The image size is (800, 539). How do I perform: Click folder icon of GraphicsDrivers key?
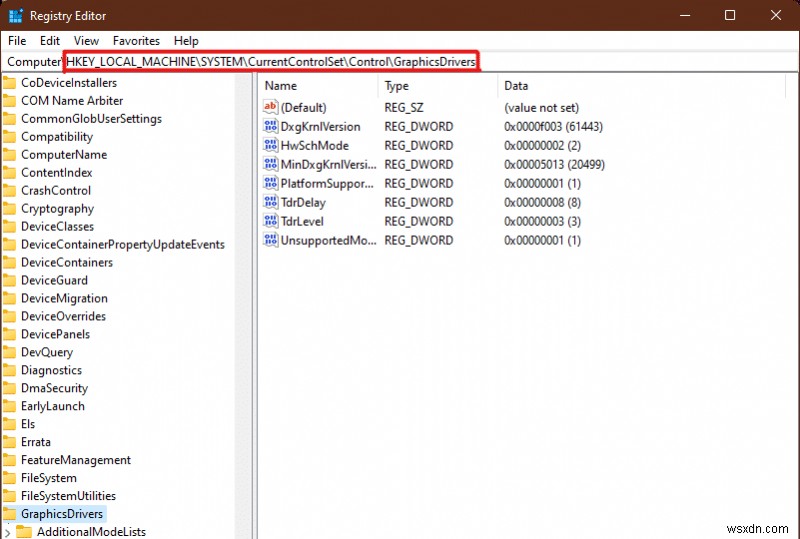point(9,513)
